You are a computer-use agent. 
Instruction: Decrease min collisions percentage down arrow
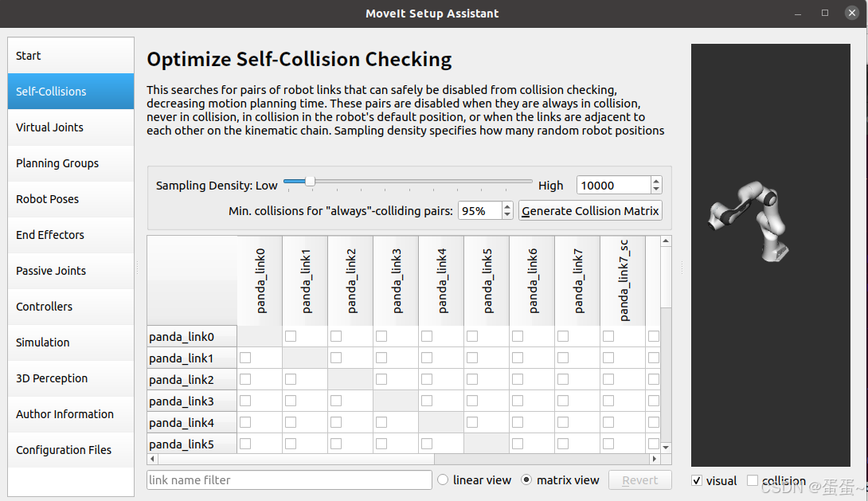pos(507,215)
